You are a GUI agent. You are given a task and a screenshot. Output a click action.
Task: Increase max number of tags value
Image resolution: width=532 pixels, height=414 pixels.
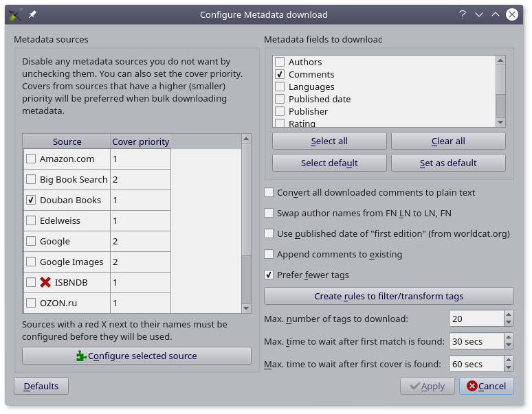[509, 315]
